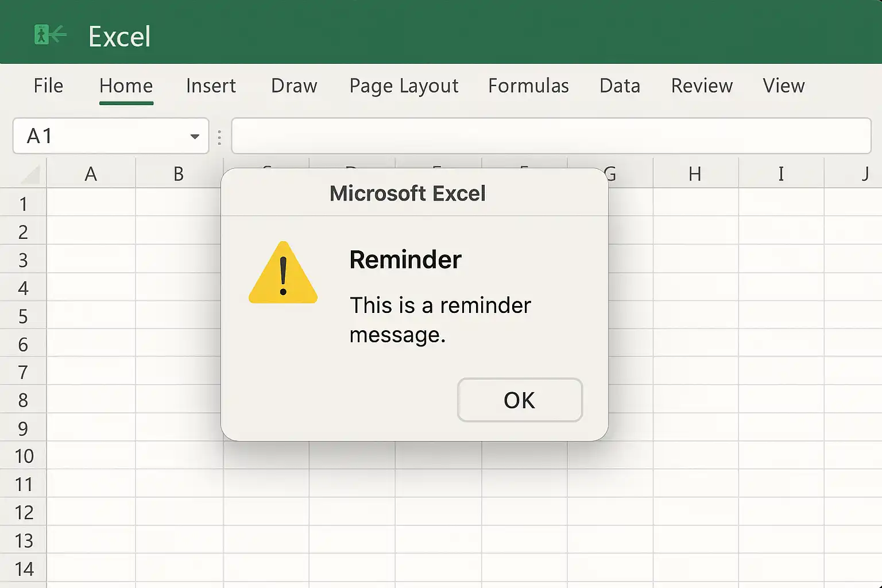
Task: Expand the Name Box dropdown arrow
Action: [195, 137]
